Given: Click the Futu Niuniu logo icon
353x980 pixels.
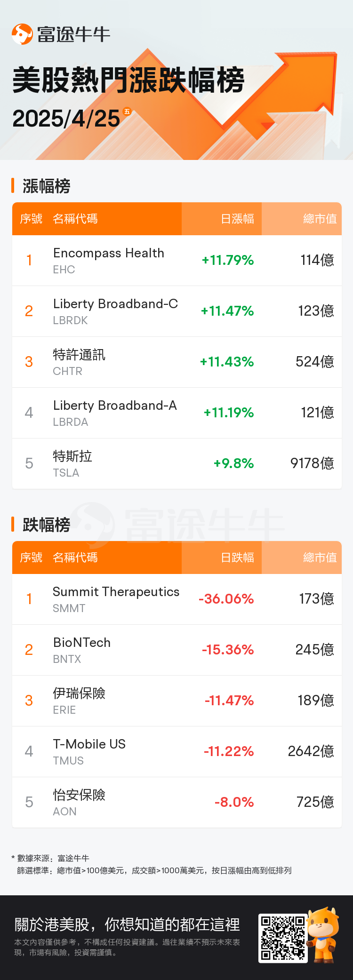Looking at the screenshot, I should (22, 34).
